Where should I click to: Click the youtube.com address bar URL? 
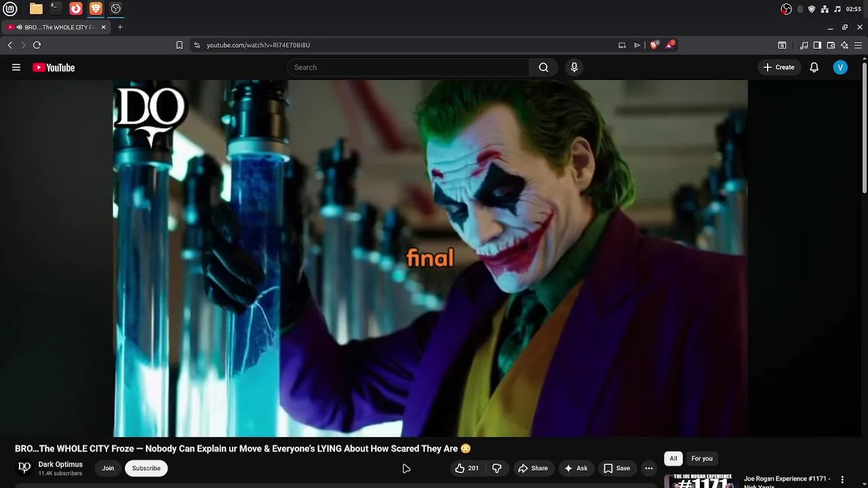click(x=258, y=45)
